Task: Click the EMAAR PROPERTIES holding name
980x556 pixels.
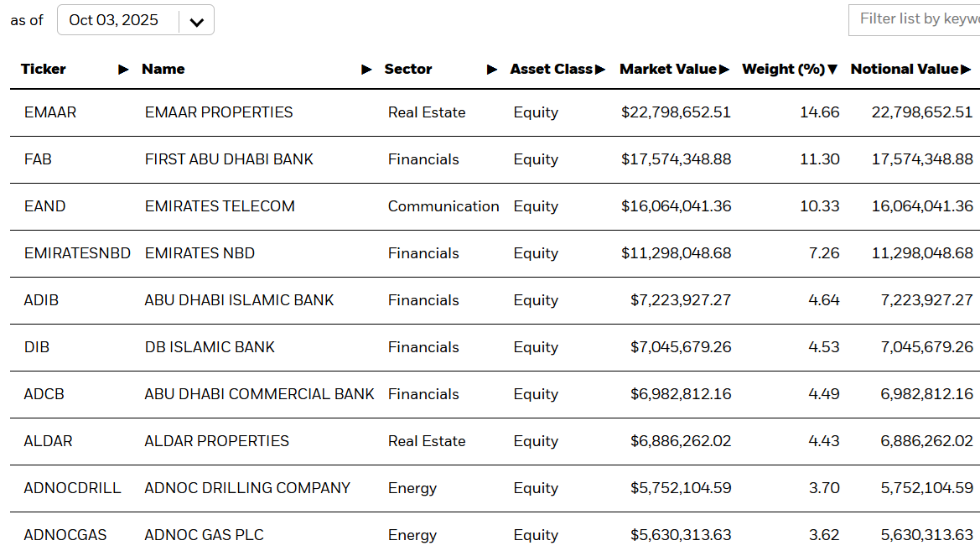Action: (218, 112)
